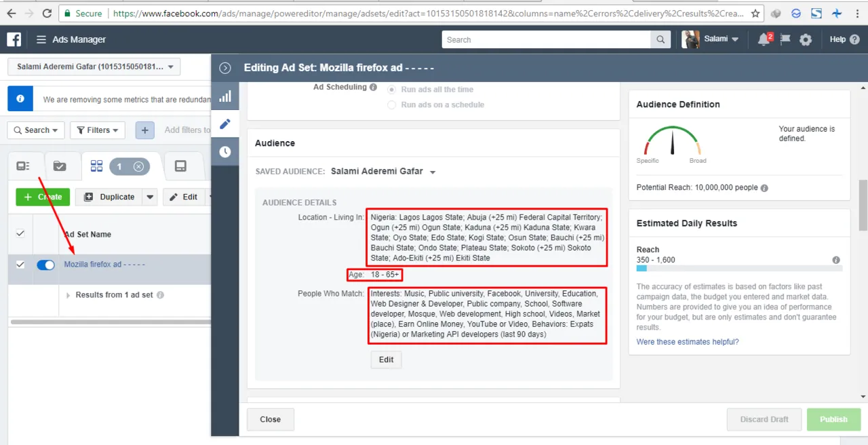Screen dimensions: 868x445
Task: Click the Ad Scheduling info icon
Action: point(373,88)
